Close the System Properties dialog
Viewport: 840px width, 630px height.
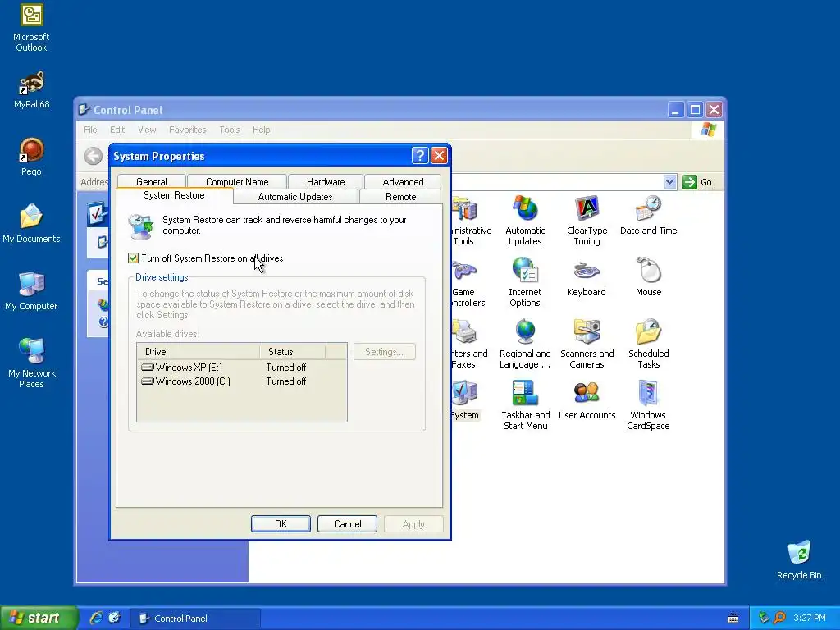[x=440, y=156]
